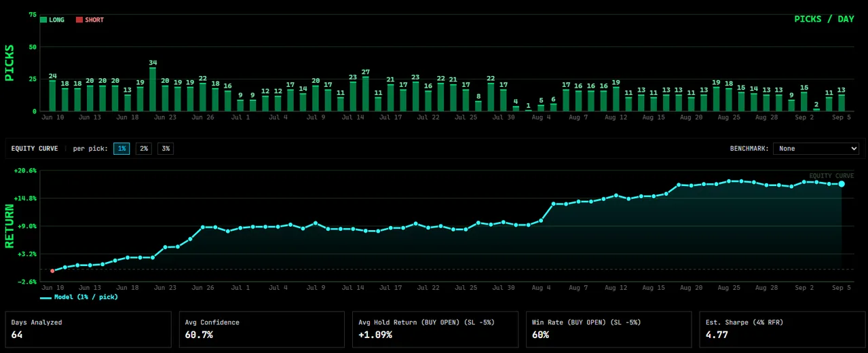Click the green LONG legend color square
Viewport: 868px width, 353px height.
[x=43, y=20]
